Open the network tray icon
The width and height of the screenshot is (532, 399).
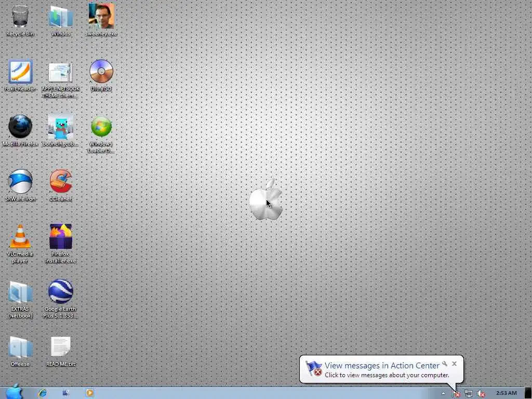[469, 393]
